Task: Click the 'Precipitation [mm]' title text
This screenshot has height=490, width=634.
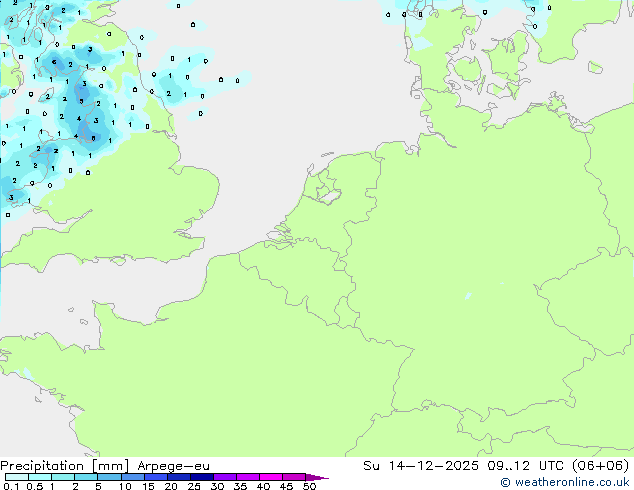Action: (x=65, y=466)
